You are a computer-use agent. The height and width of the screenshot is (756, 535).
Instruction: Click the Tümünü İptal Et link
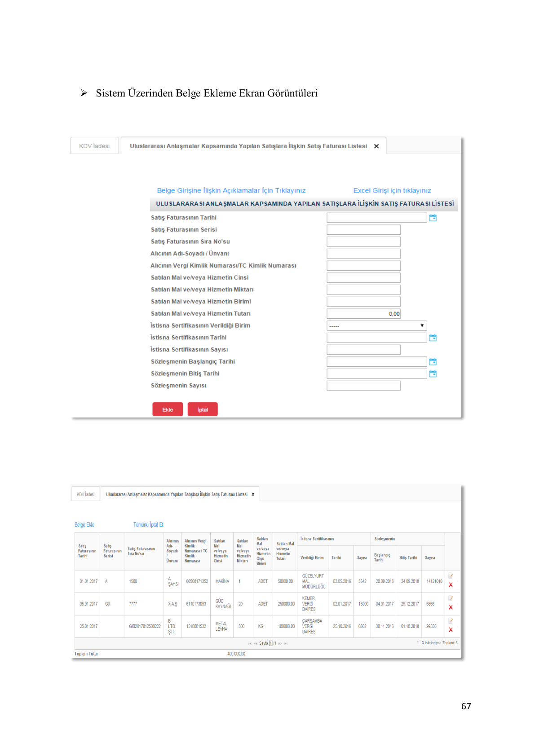[148, 525]
